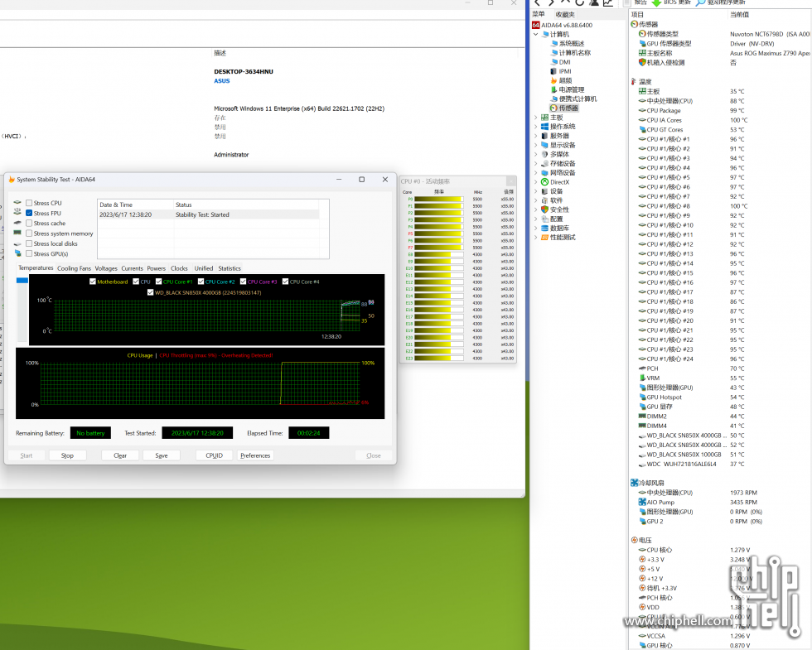Click the 安全性 shield icon
The image size is (812, 650).
point(545,209)
